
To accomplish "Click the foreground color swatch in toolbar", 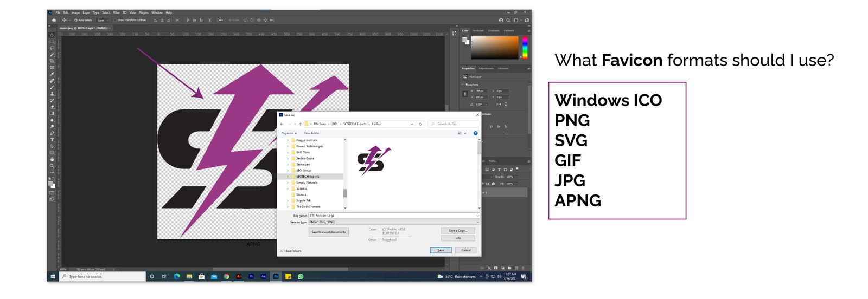I will (50, 183).
